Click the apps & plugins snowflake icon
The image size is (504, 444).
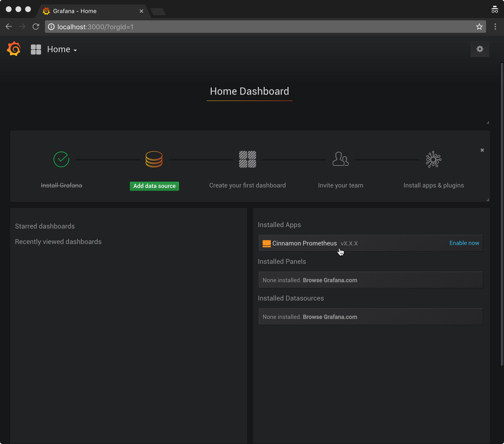pyautogui.click(x=433, y=159)
